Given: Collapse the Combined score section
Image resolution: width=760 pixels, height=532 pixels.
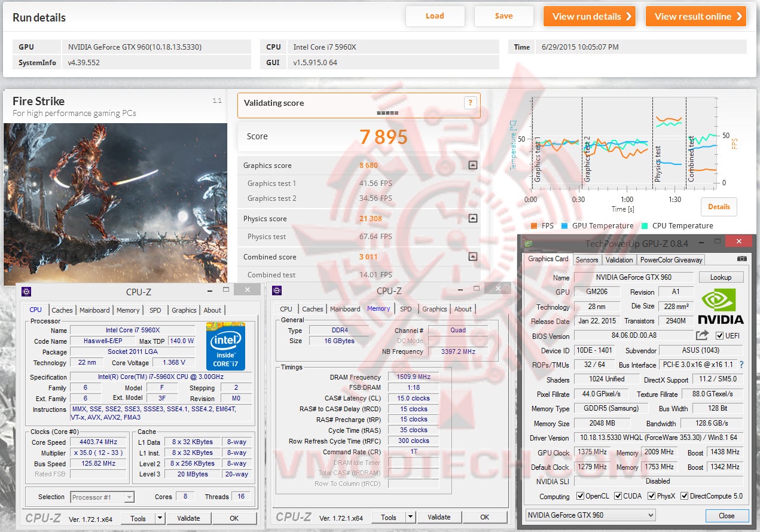Looking at the screenshot, I should pyautogui.click(x=472, y=257).
